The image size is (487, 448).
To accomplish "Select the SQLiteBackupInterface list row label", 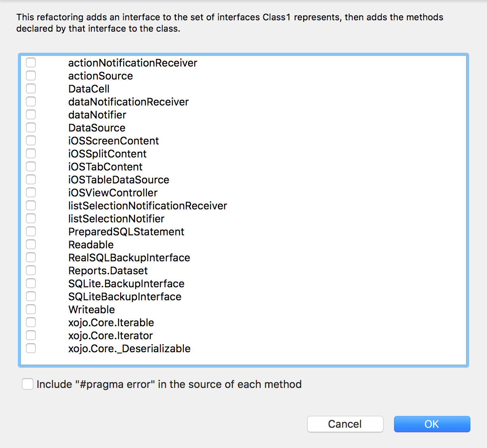I will [x=125, y=297].
